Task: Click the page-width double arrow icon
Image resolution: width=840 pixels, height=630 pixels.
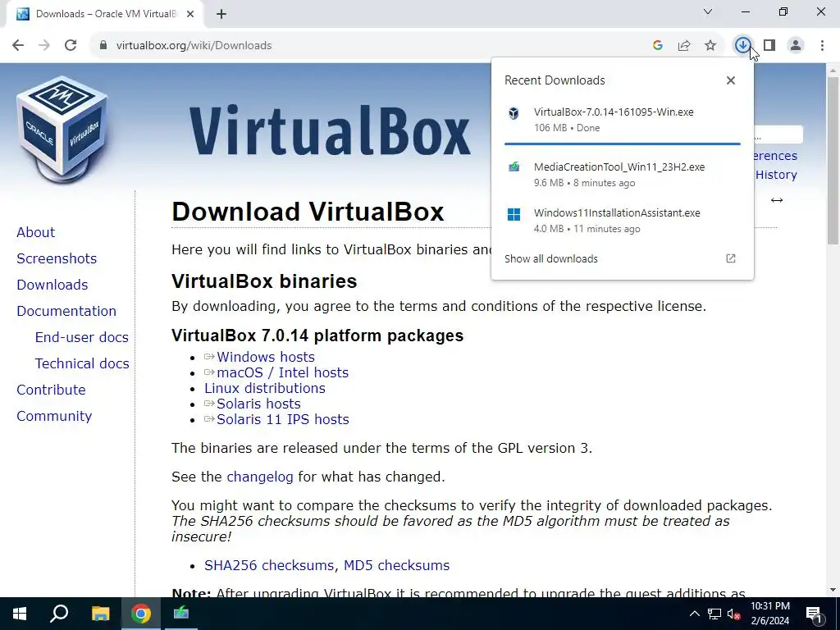Action: 777,200
